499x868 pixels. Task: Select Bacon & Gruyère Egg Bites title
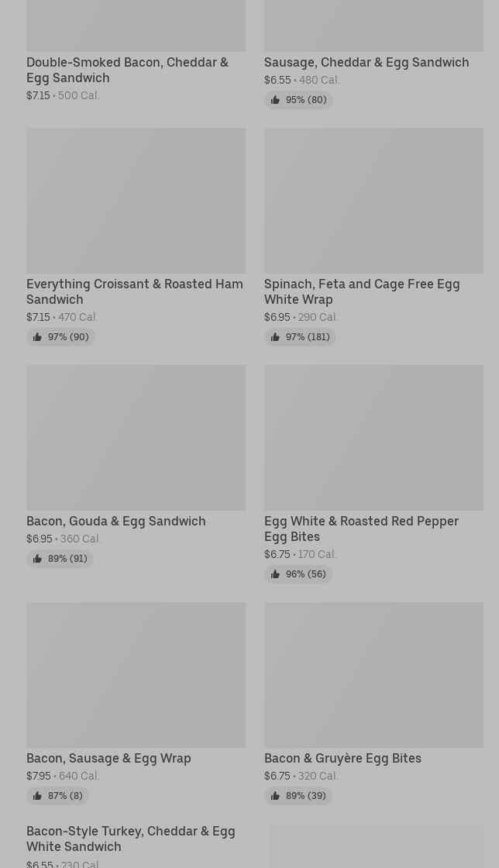(x=342, y=758)
